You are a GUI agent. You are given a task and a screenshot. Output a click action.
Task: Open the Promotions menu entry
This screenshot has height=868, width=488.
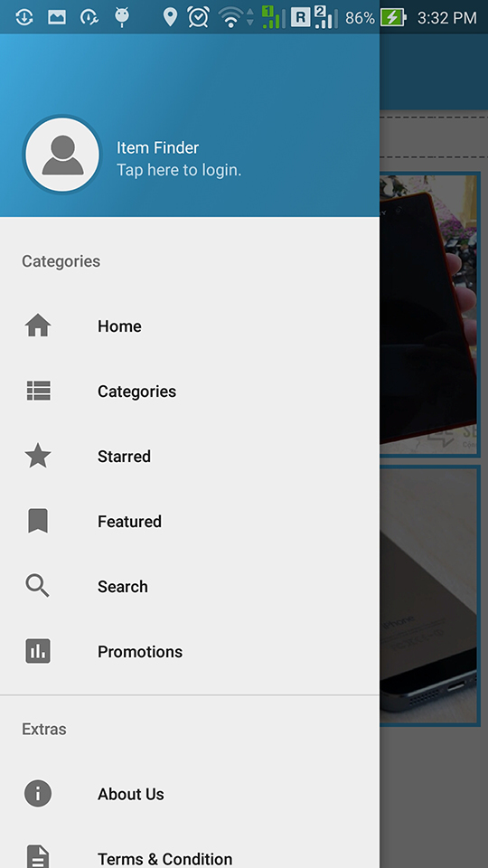[x=190, y=651]
